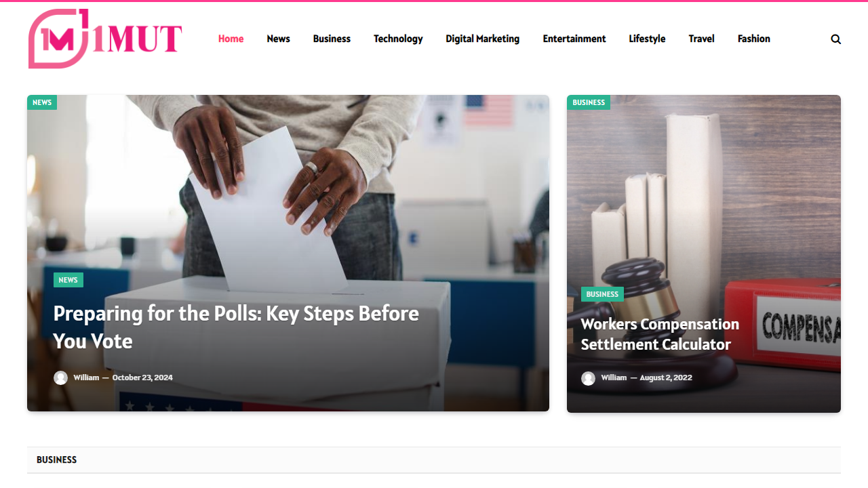Click the 1MUT site logo
Screen dimensions: 868x488
click(105, 39)
